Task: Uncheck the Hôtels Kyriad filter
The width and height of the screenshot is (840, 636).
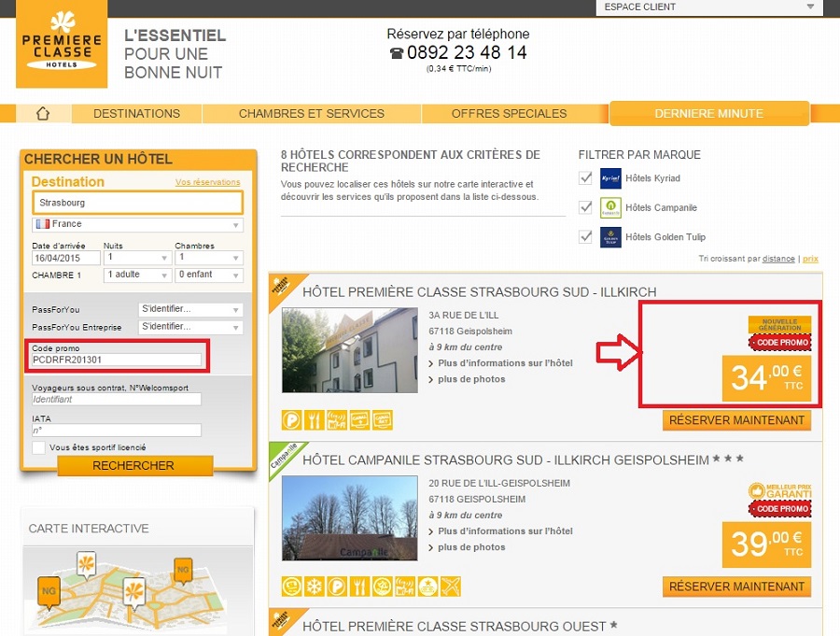Action: pyautogui.click(x=585, y=178)
